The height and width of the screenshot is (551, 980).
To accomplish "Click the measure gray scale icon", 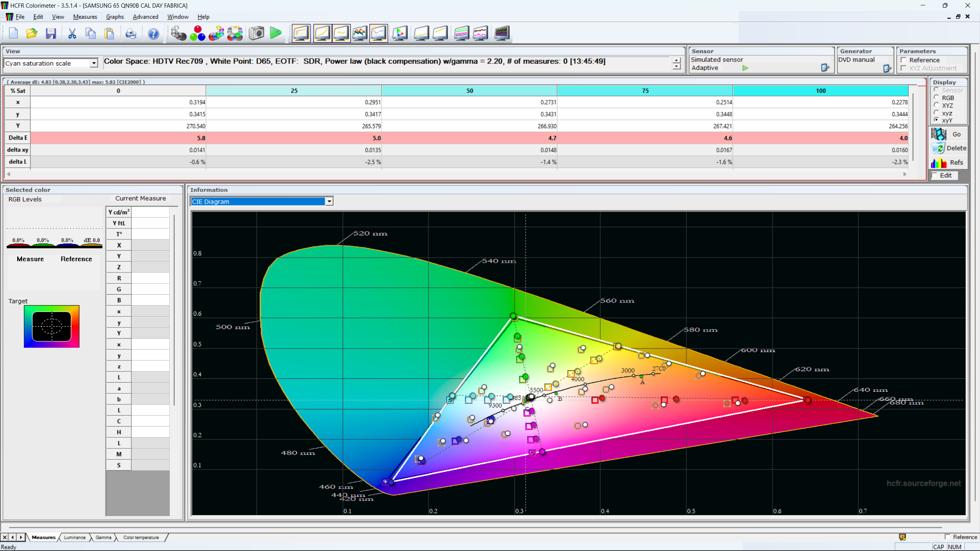I will (178, 33).
